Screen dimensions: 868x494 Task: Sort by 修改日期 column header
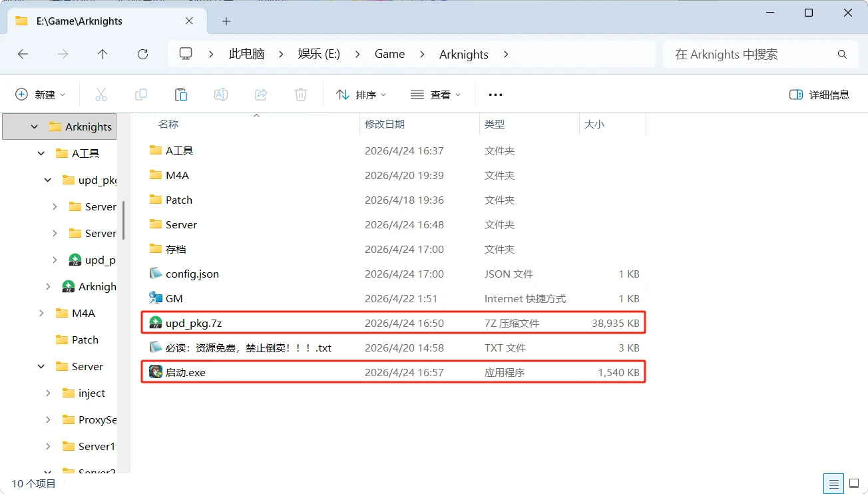385,124
